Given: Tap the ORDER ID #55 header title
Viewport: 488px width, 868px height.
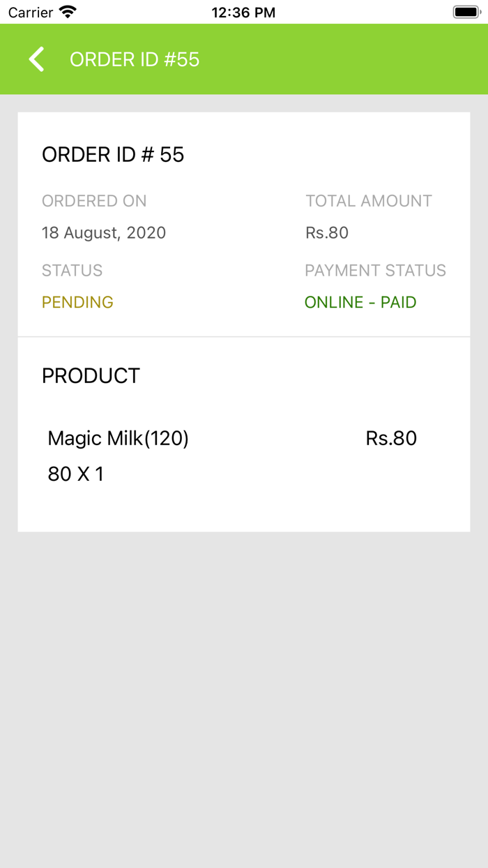Looking at the screenshot, I should click(135, 59).
